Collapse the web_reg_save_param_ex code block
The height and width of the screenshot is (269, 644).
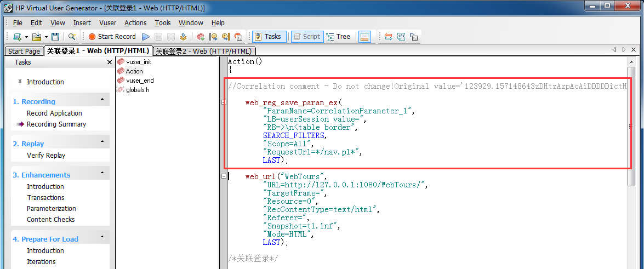point(224,102)
